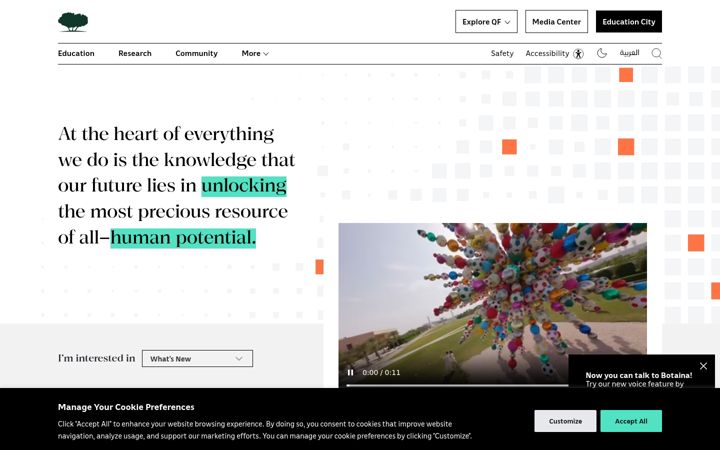
Task: Open the Education City page
Action: 629,22
